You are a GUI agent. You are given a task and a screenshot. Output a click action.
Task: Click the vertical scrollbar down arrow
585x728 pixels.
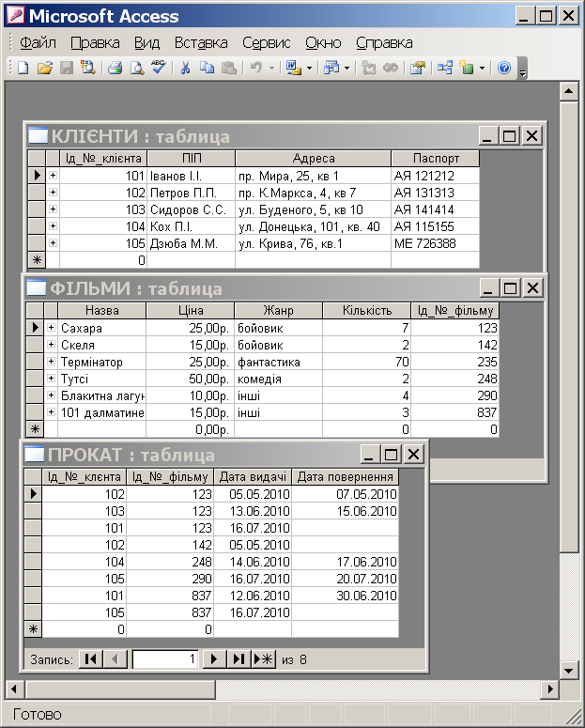tap(569, 670)
